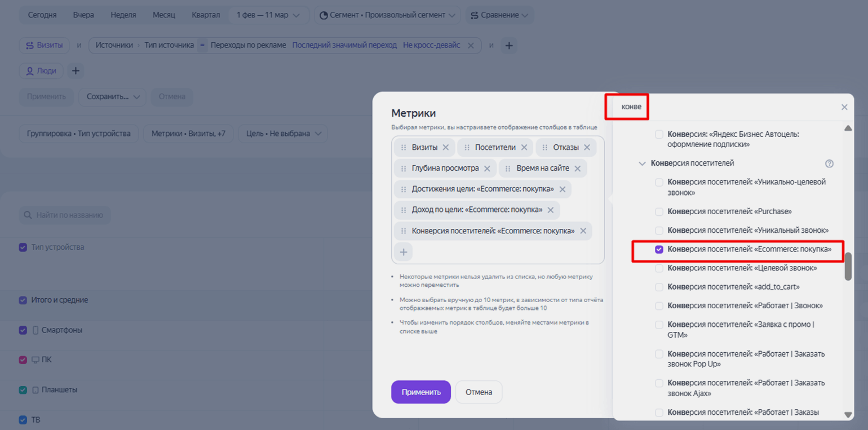The width and height of the screenshot is (868, 430).
Task: Select the Неделя period tab
Action: pos(123,15)
